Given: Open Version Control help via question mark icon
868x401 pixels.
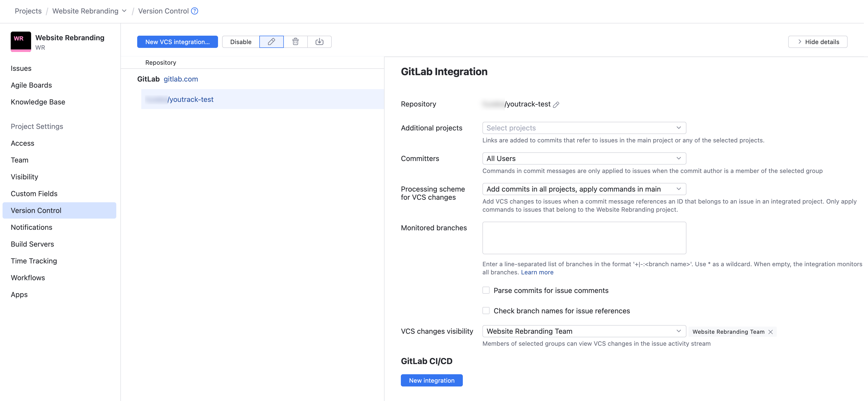Looking at the screenshot, I should (x=194, y=11).
